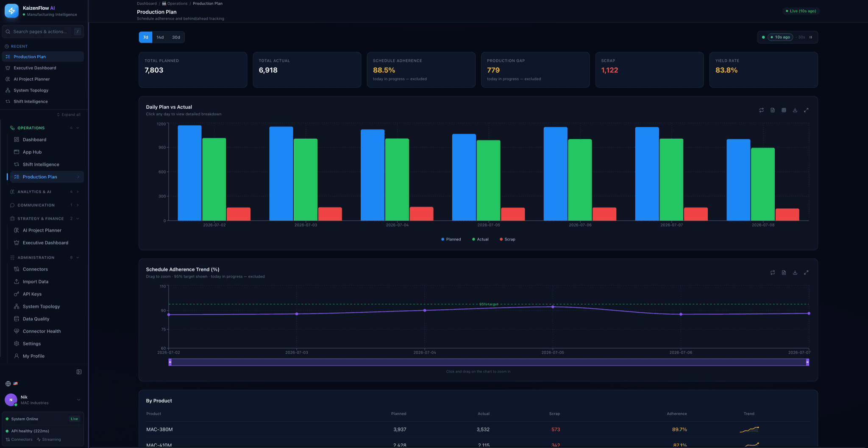
Task: Sort by the Adherence column header
Action: coord(677,414)
